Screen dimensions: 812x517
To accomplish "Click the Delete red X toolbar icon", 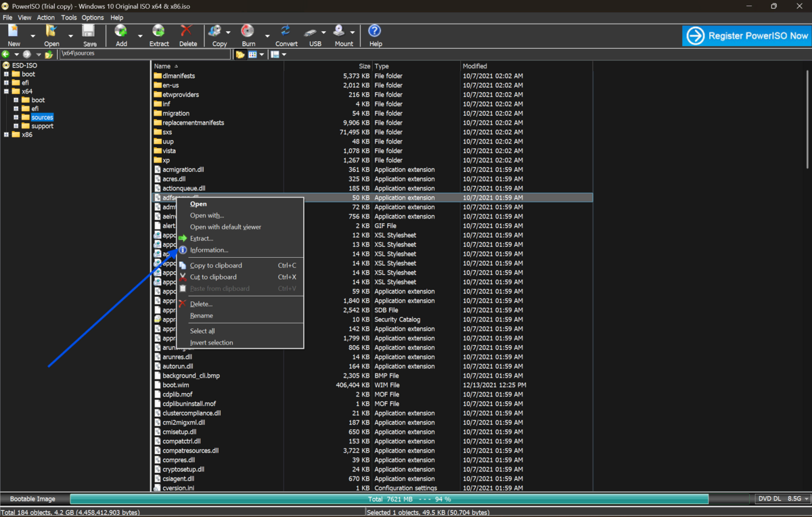I will 187,31.
